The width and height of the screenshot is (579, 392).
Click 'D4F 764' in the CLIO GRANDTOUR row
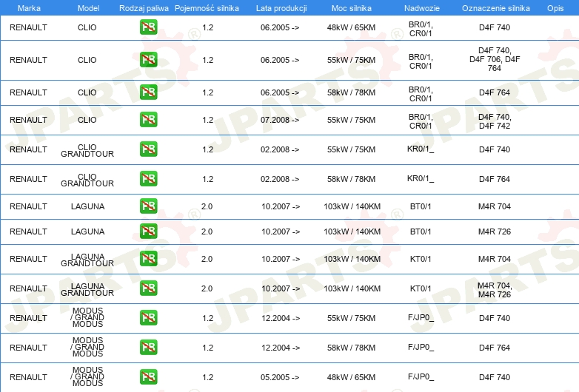tap(495, 179)
